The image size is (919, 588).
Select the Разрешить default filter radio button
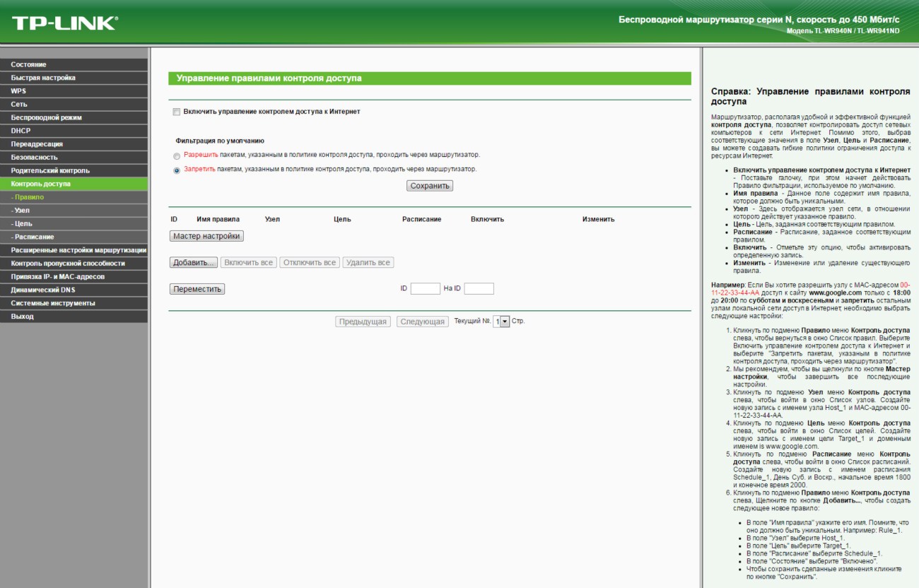click(177, 155)
